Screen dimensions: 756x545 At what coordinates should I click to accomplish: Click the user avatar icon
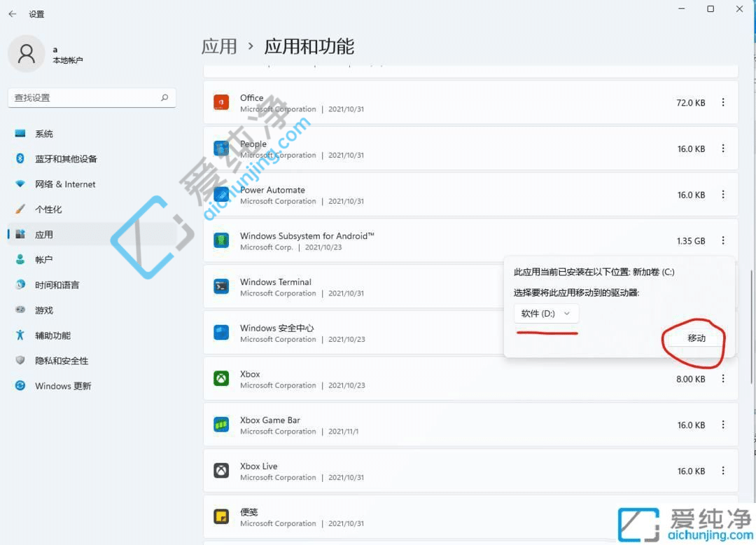(x=27, y=53)
